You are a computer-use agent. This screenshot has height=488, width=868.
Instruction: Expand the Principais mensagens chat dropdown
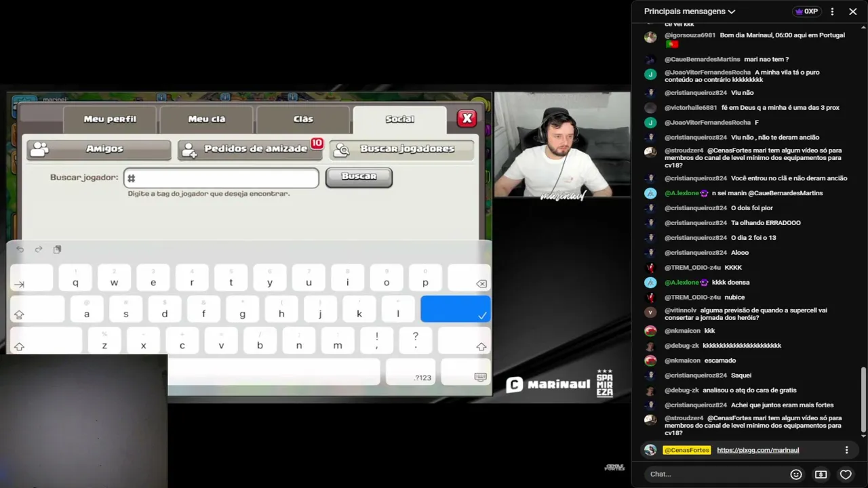tap(690, 12)
